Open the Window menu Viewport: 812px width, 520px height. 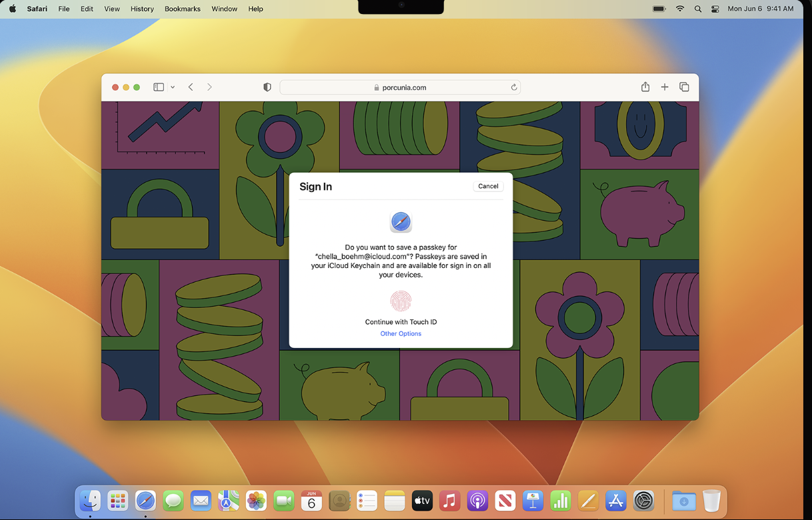(224, 9)
